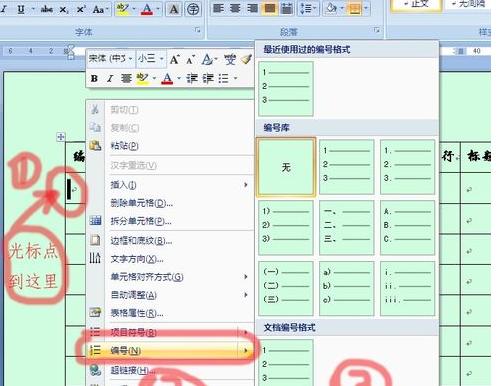Apply subscript formatting in the ribbon
The width and height of the screenshot is (497, 386).
click(63, 9)
